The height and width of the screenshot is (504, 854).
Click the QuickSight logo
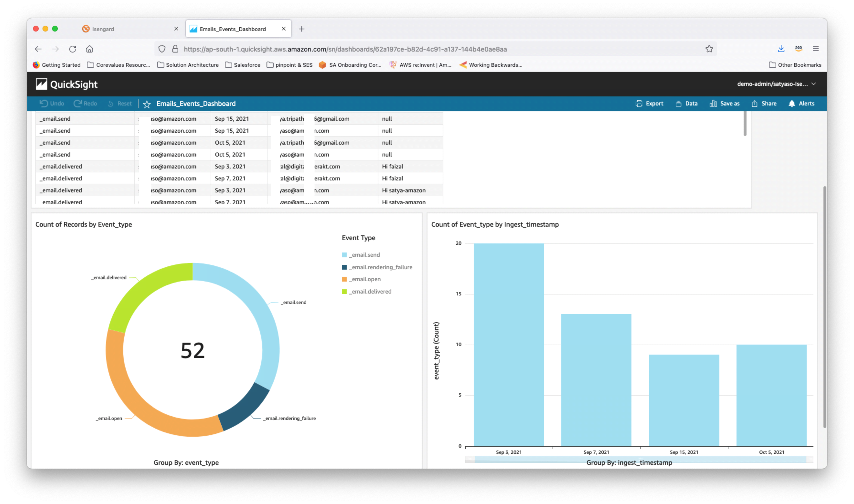tap(67, 84)
